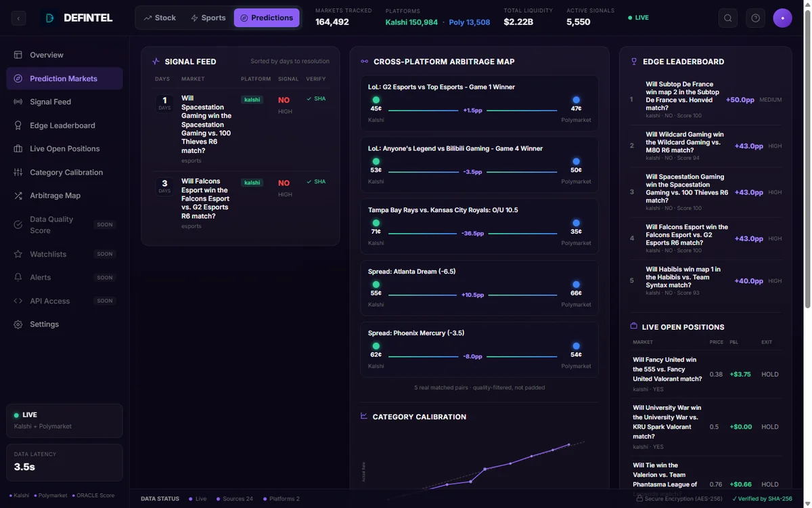Open the Spread: Phoenix Mercury (-3.5) card

coord(479,350)
